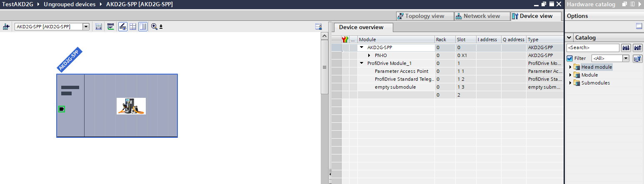Click the diagnostics status column header icon
Screen dimensions: 644x184
[x=345, y=40]
